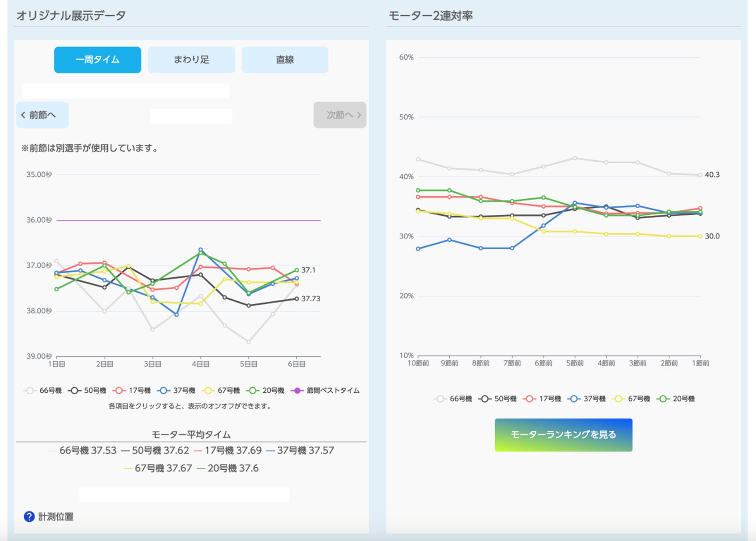Click the purple 節間ベストタイム line
The width and height of the screenshot is (756, 541).
(188, 220)
